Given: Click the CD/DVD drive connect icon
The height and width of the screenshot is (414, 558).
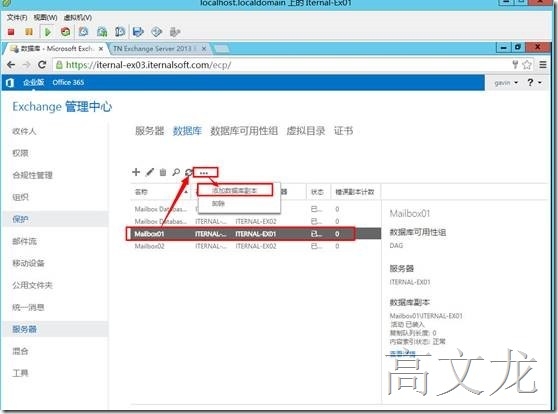Looking at the screenshot, I should pos(156,32).
